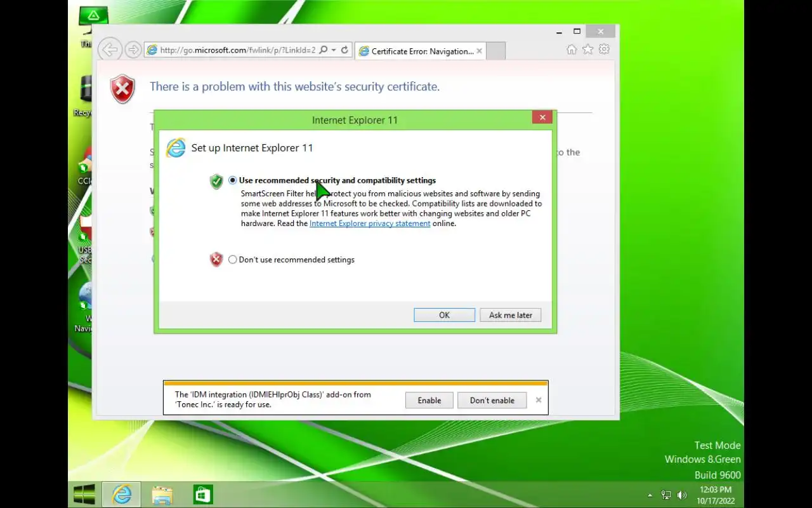Close the Internet Explorer 11 setup dialog
The image size is (812, 508).
pyautogui.click(x=542, y=117)
